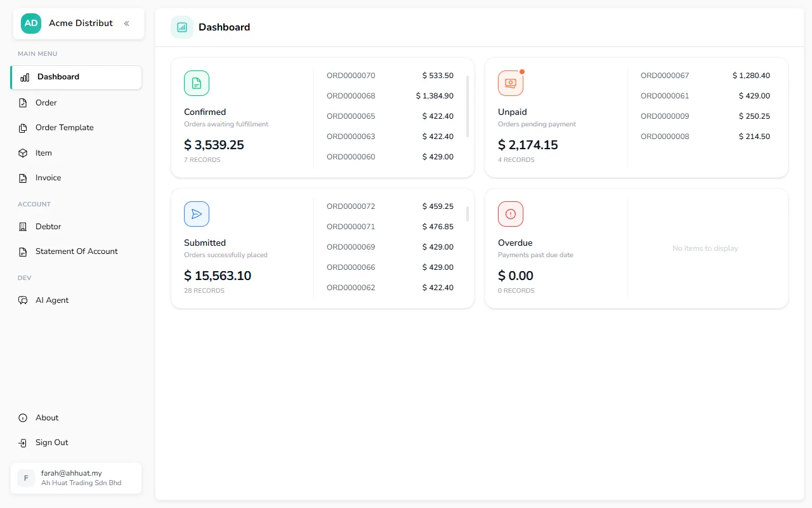Image resolution: width=812 pixels, height=508 pixels.
Task: Click the 28 RECORDS label
Action: [204, 291]
